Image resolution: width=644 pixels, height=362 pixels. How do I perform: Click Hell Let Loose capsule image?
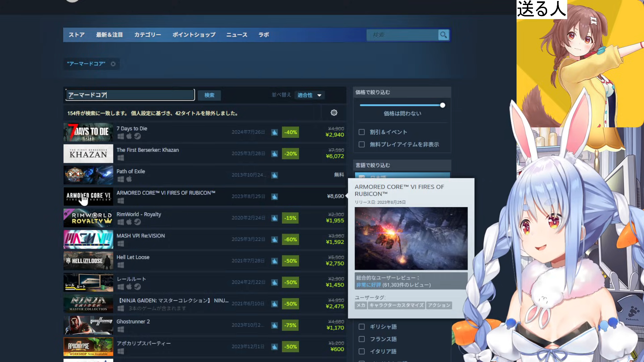pos(88,261)
